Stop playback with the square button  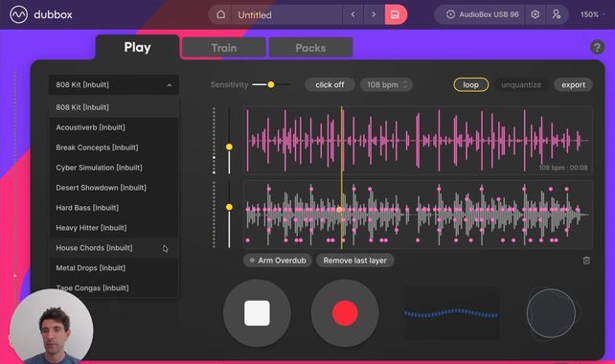257,313
